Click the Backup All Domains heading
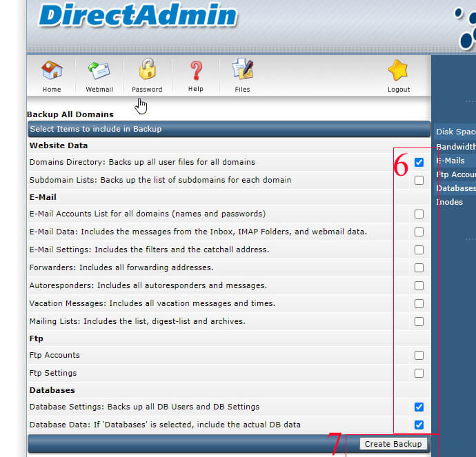476x457 pixels. 70,114
